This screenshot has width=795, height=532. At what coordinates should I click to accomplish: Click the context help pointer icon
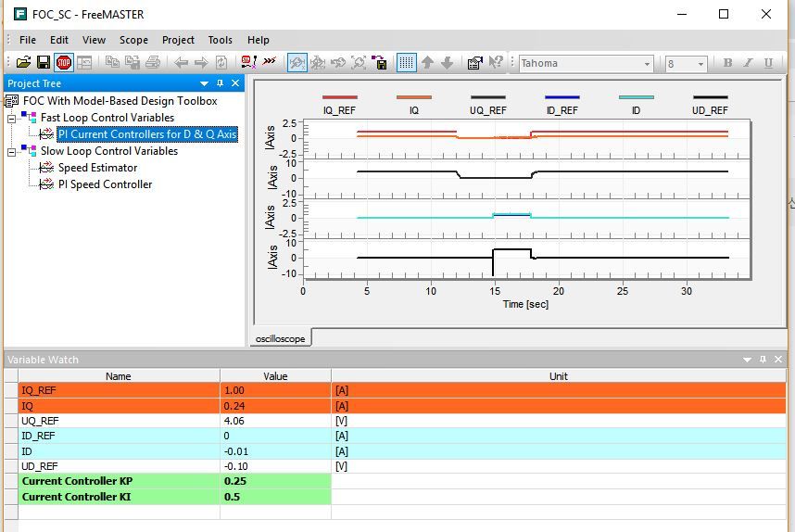[x=496, y=63]
